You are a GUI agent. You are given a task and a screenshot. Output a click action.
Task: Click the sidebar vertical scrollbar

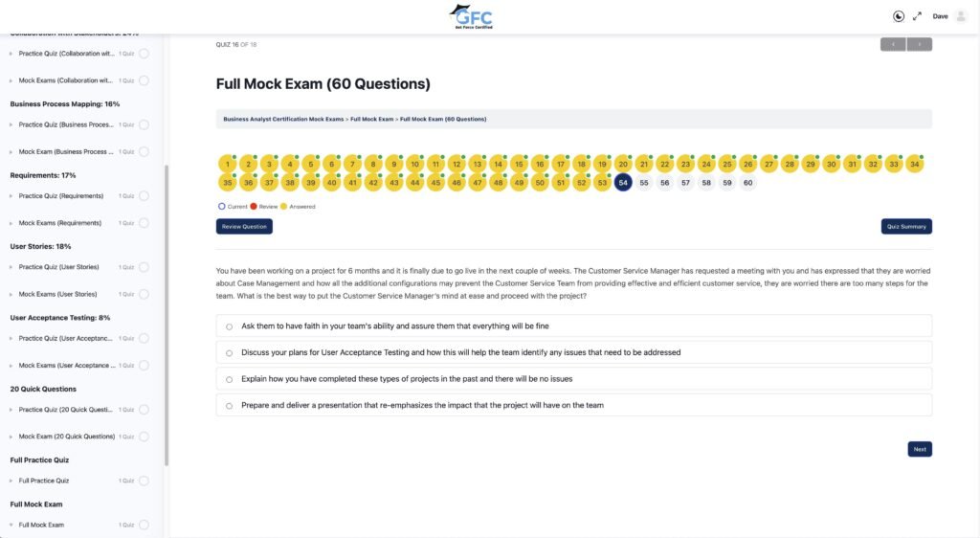[167, 315]
